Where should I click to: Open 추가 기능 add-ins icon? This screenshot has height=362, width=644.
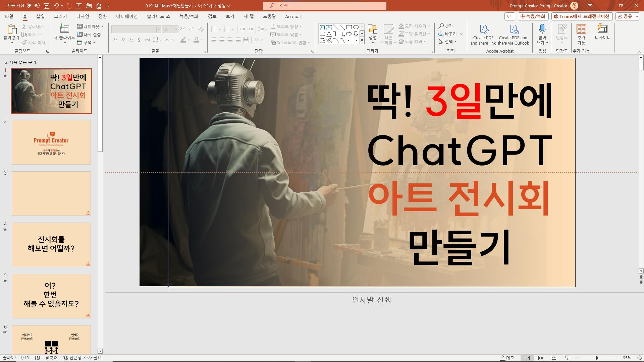581,34
